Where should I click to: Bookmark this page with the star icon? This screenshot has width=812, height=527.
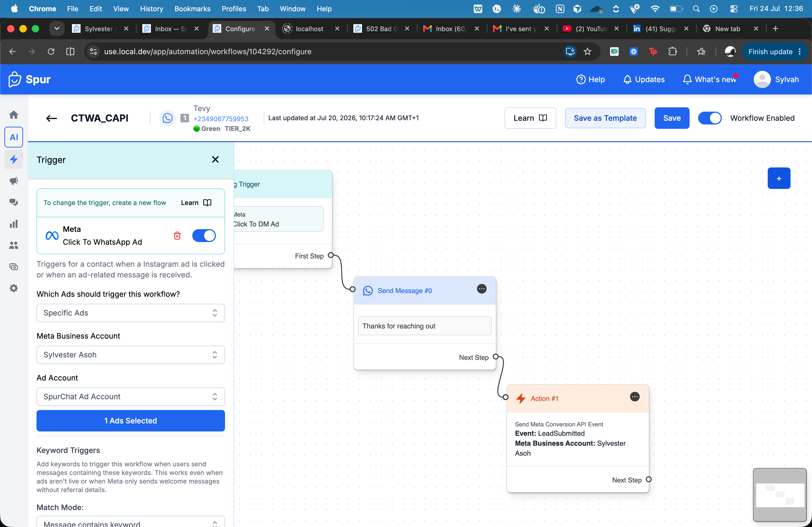tap(588, 52)
